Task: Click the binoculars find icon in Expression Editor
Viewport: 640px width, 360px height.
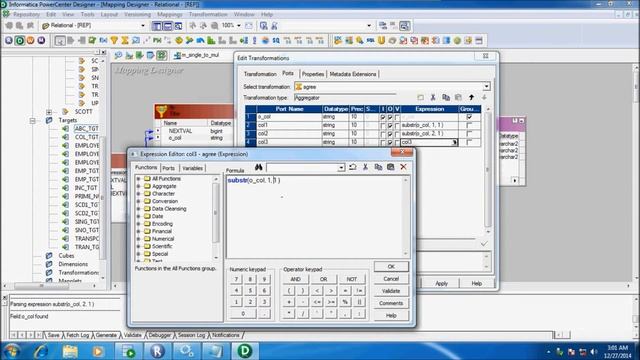Action: point(258,167)
